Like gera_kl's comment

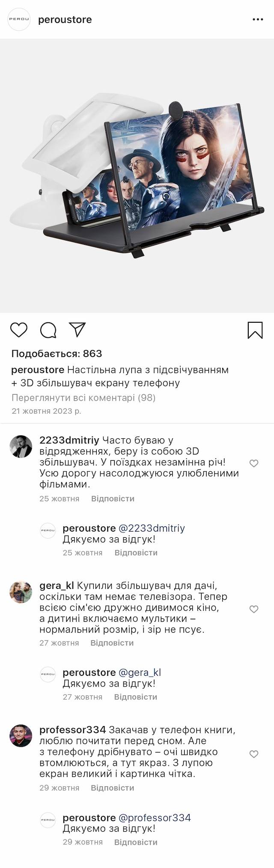pyautogui.click(x=254, y=609)
